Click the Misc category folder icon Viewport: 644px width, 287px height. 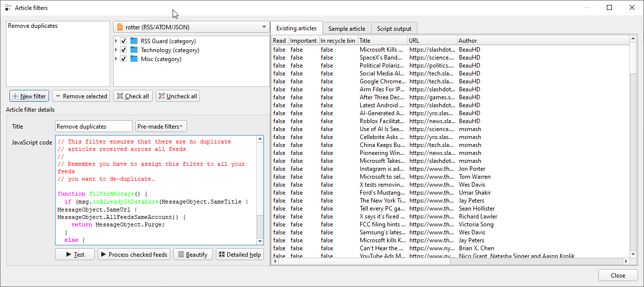(134, 59)
